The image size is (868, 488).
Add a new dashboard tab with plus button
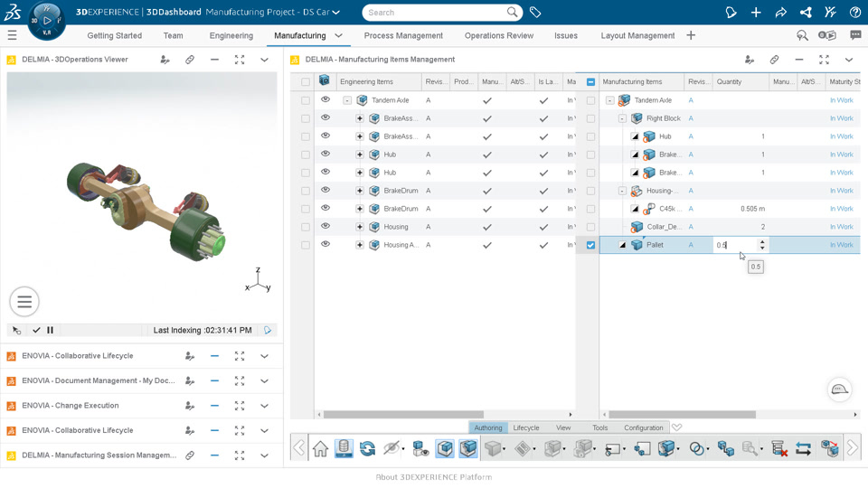pyautogui.click(x=691, y=35)
